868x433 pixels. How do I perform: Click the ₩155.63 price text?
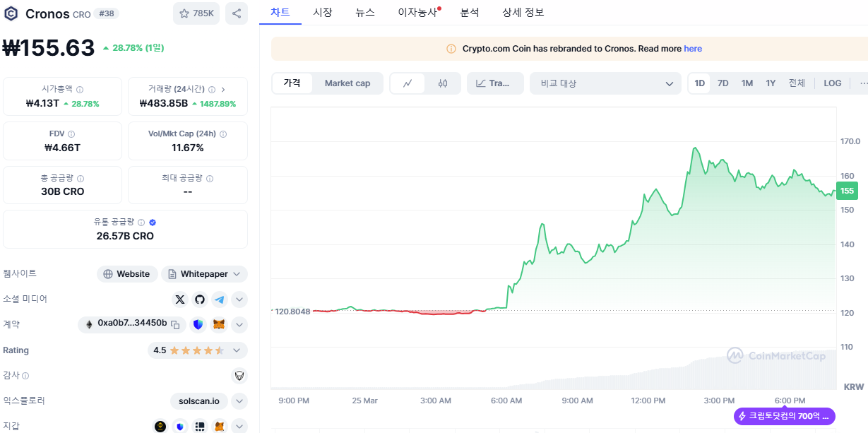tap(49, 47)
